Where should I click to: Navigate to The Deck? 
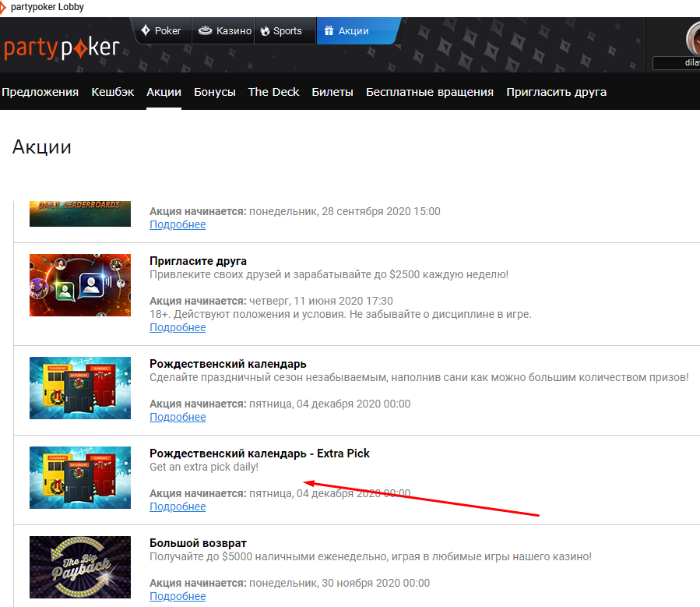click(273, 92)
